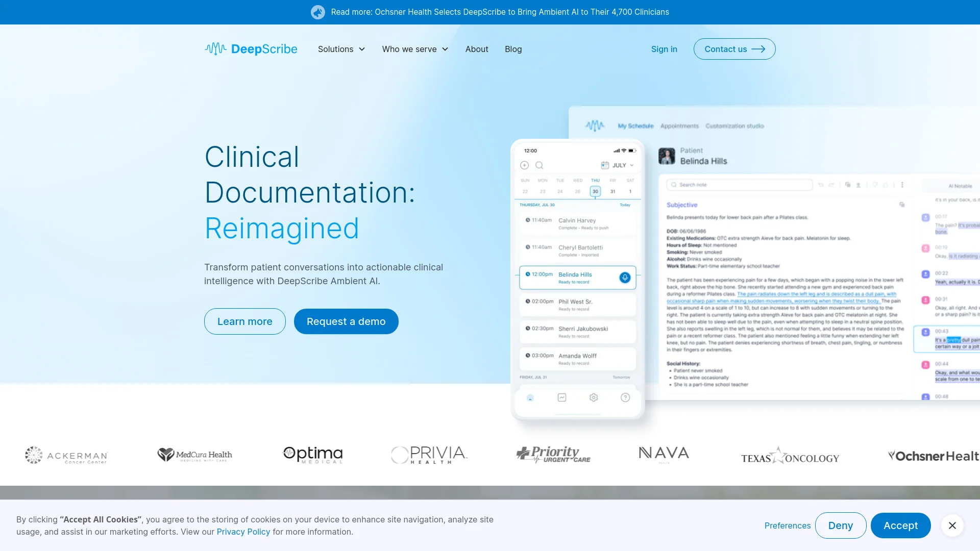Click the Optima Medical logo
The height and width of the screenshot is (551, 980).
point(312,454)
